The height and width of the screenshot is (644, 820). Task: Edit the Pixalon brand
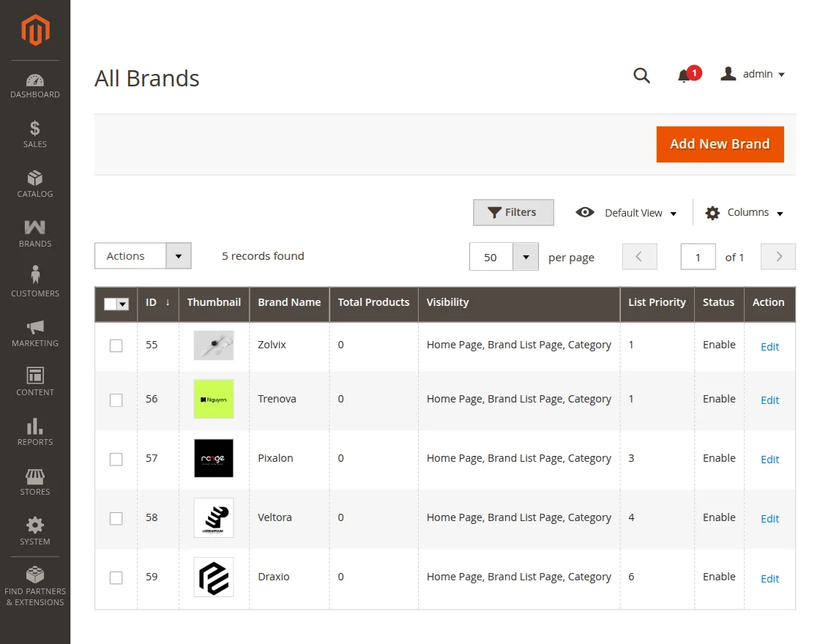[769, 460]
